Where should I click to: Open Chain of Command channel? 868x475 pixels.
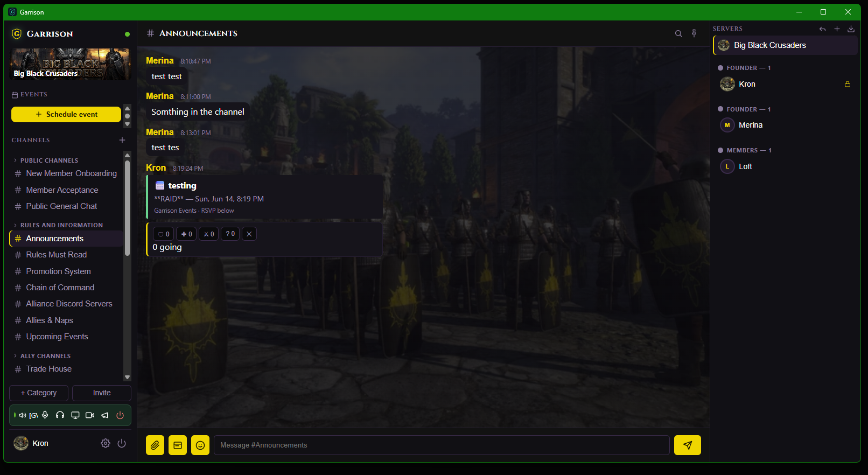pyautogui.click(x=66, y=288)
